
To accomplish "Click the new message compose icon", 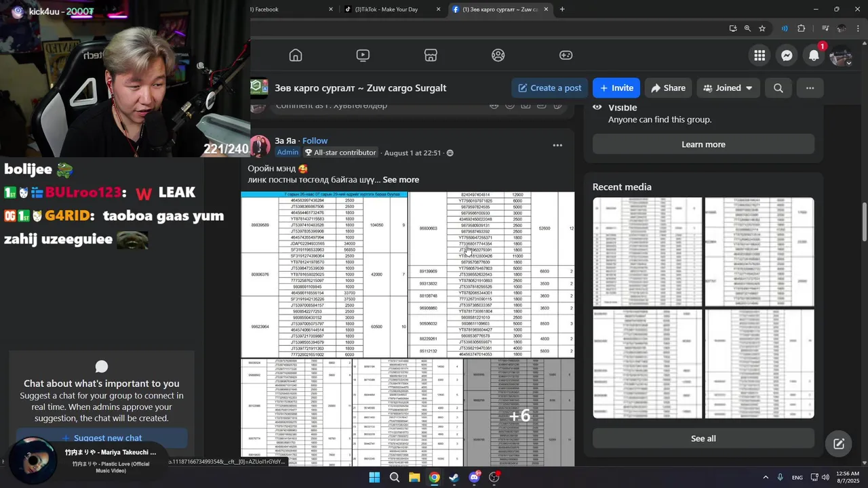I will click(839, 444).
